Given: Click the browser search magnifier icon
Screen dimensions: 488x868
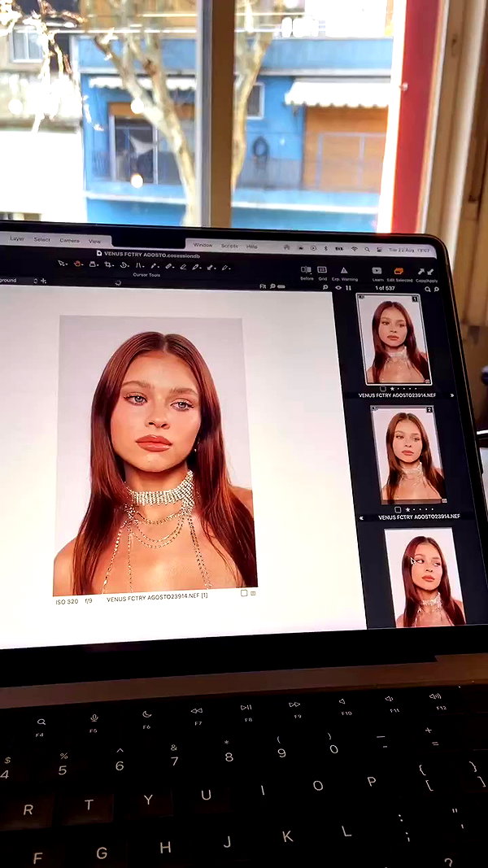Looking at the screenshot, I should [x=428, y=289].
